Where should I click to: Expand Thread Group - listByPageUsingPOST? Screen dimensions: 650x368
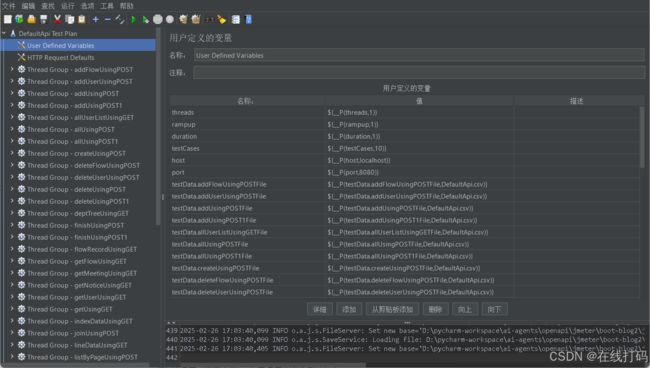12,357
